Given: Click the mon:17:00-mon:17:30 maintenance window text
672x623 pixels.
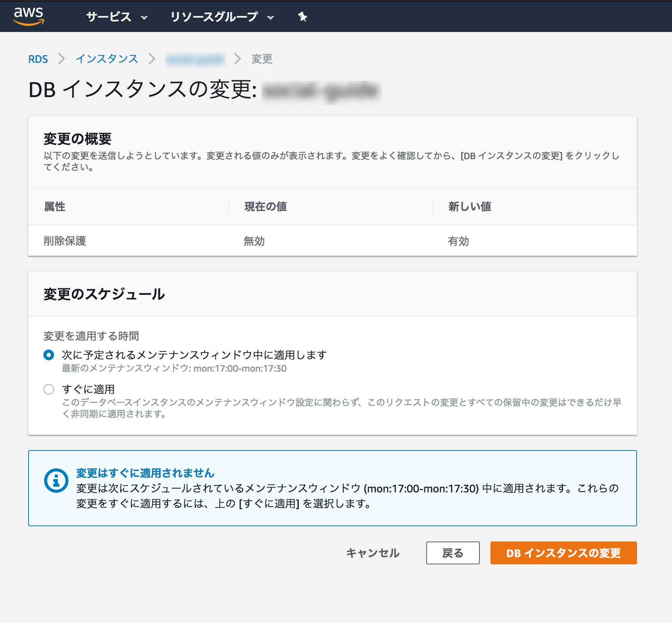Looking at the screenshot, I should coord(239,368).
